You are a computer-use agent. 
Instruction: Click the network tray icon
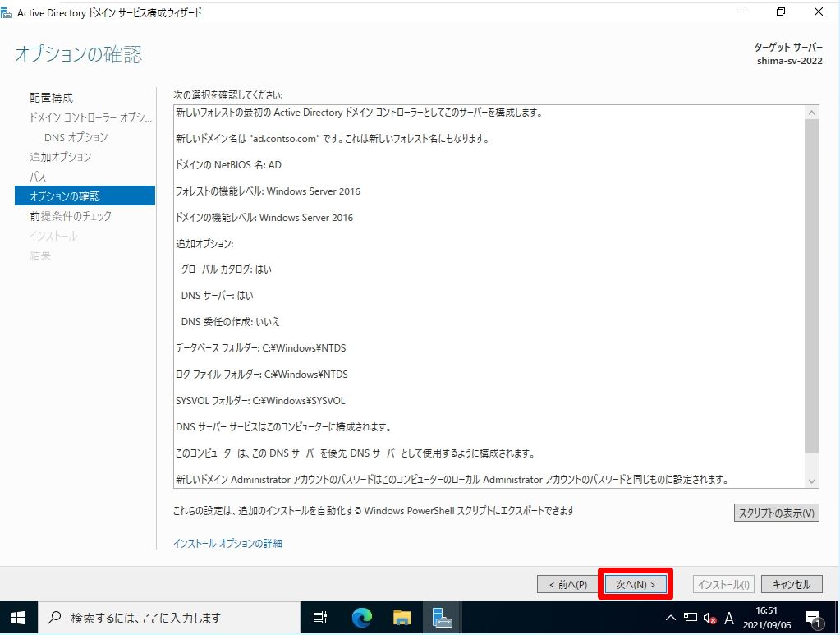point(691,618)
